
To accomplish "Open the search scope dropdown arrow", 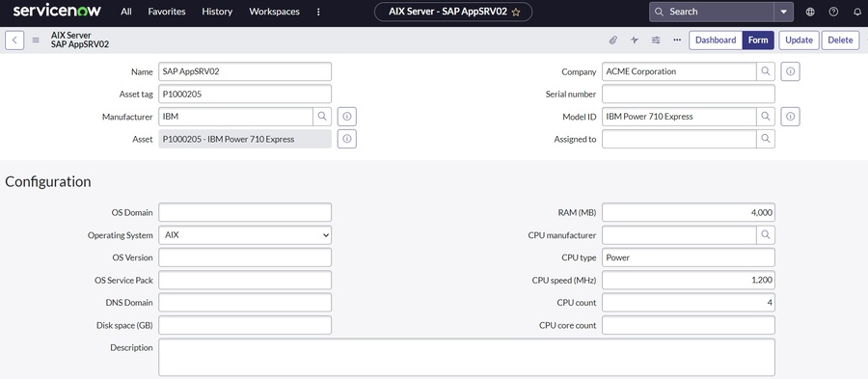I will 783,12.
